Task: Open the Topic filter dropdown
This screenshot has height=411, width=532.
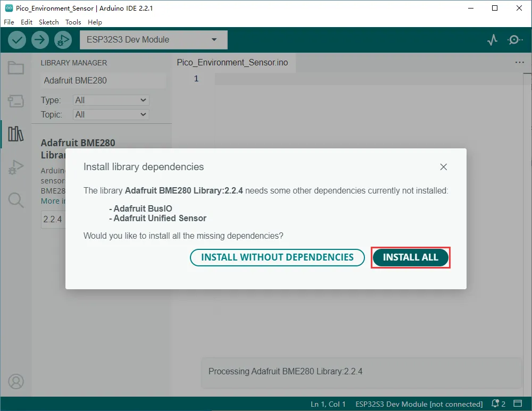Action: [x=111, y=115]
